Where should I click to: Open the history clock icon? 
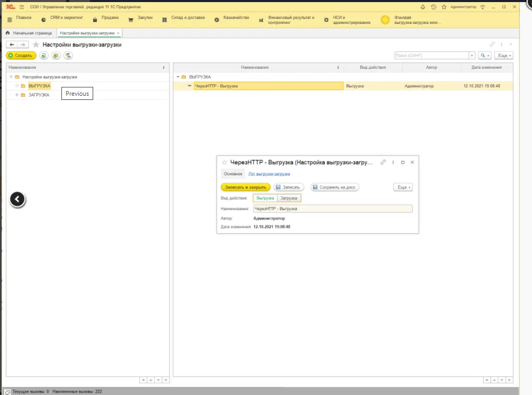coord(433,7)
